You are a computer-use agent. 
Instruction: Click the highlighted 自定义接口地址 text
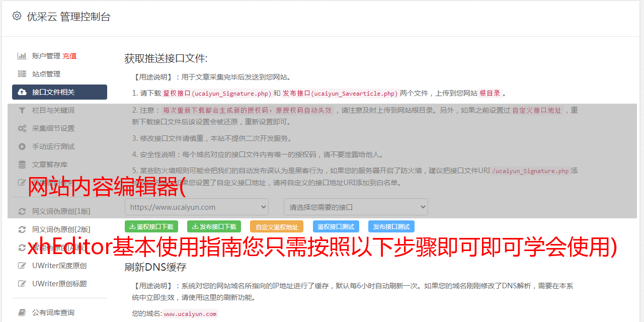537,110
